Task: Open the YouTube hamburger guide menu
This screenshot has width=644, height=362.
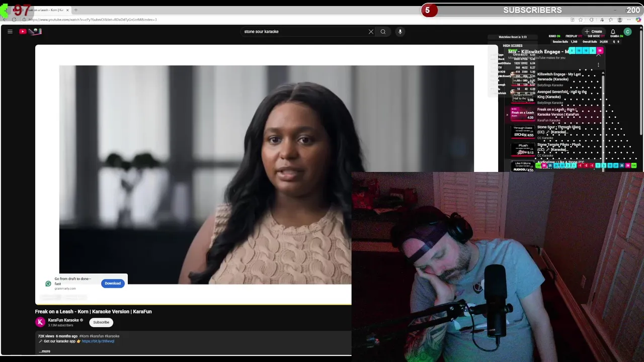Action: coord(10,31)
